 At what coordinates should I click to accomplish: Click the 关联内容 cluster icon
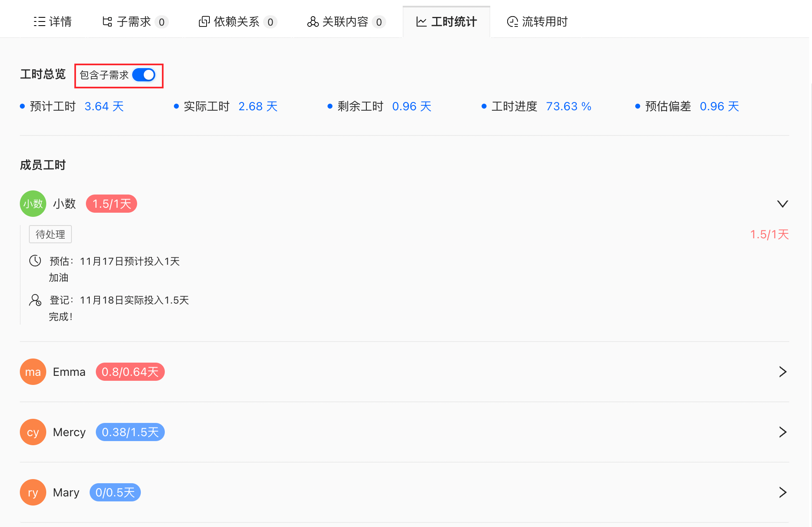313,21
